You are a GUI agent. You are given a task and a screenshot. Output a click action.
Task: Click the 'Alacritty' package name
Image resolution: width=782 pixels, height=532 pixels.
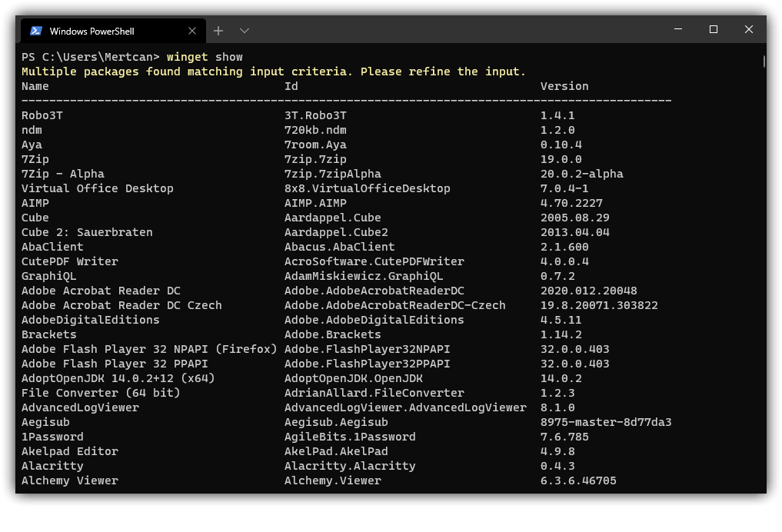(52, 466)
